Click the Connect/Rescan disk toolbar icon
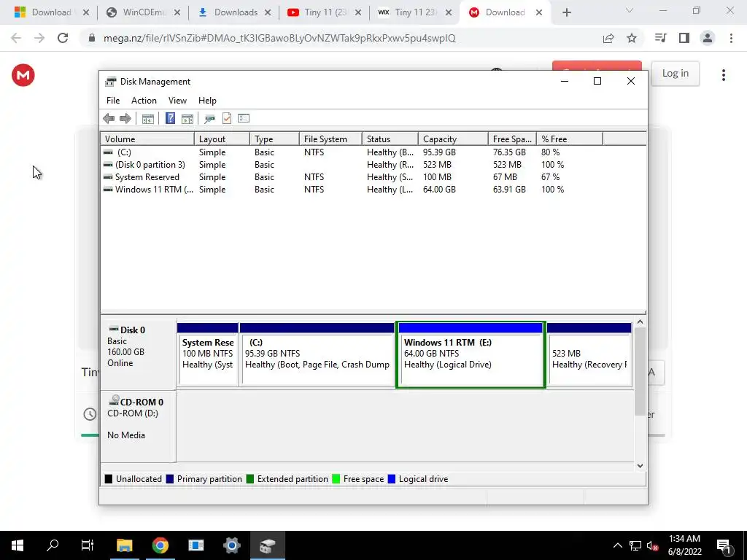Screen dimensions: 747x560 [209, 119]
